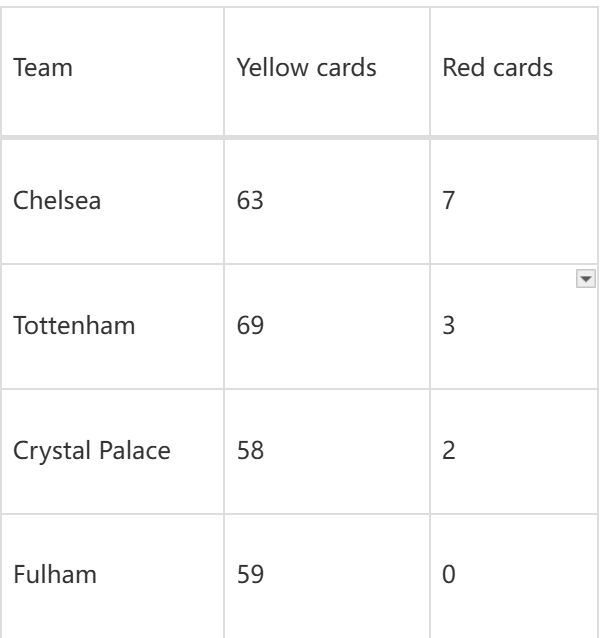Select Crystal Palace's yellow cards value 58

[x=248, y=450]
